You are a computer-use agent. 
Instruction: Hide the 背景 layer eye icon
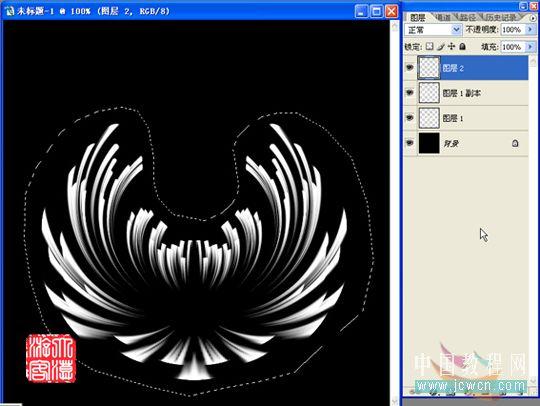(x=409, y=143)
